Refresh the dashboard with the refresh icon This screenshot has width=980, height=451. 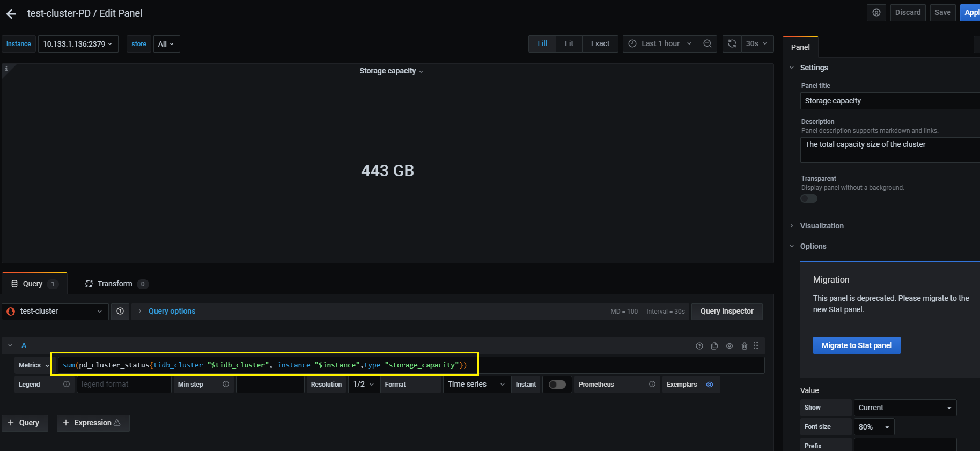732,43
